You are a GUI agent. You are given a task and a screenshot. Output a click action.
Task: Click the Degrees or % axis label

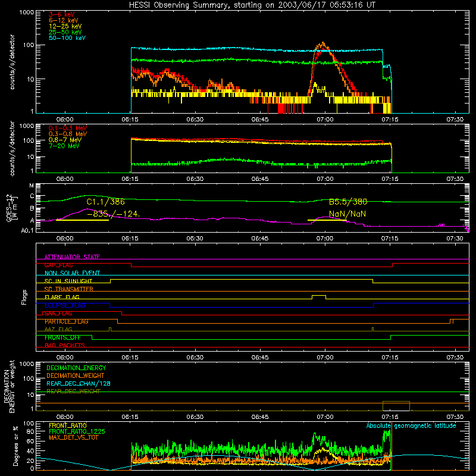15,446
